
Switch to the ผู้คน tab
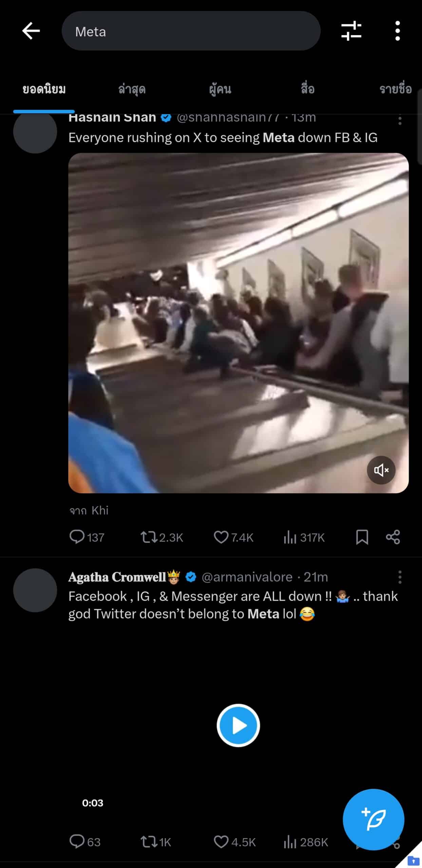[x=220, y=89]
